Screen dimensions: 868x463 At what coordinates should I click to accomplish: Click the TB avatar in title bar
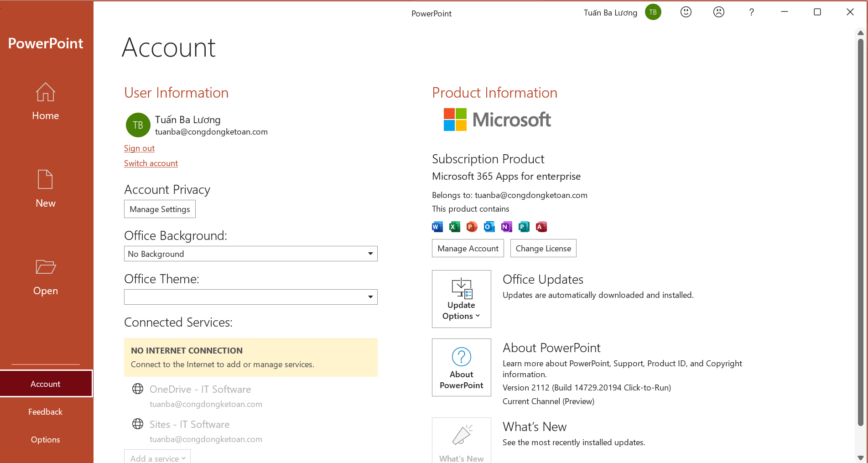pos(653,12)
